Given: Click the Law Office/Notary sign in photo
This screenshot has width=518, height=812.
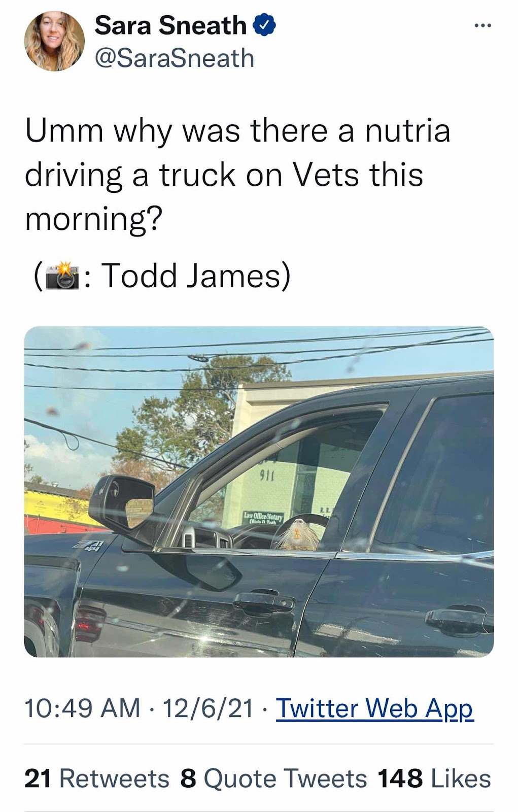Looking at the screenshot, I should tap(263, 518).
